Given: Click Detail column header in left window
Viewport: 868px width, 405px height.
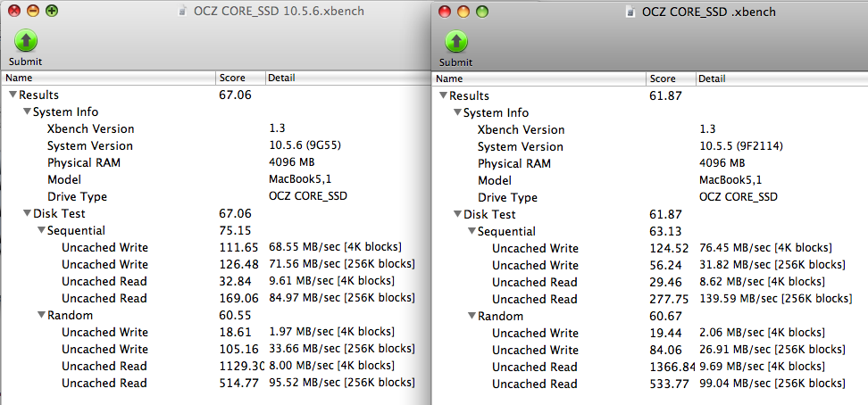Looking at the screenshot, I should pyautogui.click(x=347, y=78).
